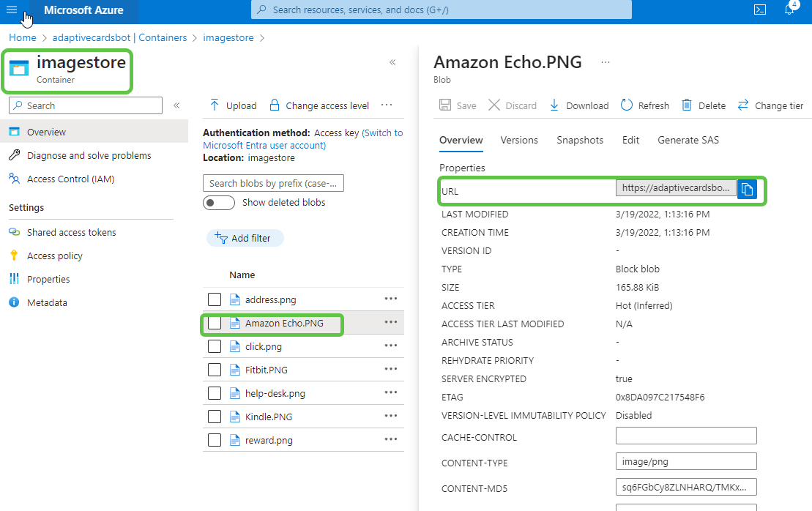Click the Search blobs by prefix field
This screenshot has height=511, width=812.
(273, 183)
